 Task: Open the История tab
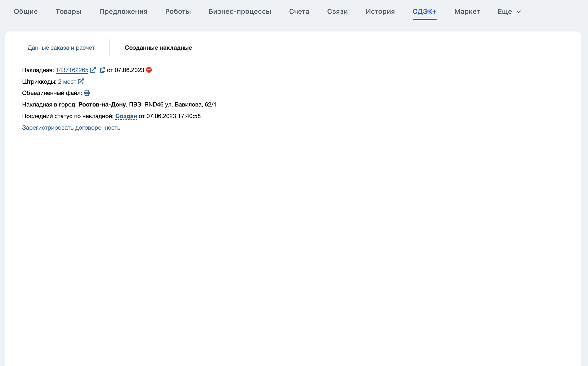pyautogui.click(x=380, y=12)
